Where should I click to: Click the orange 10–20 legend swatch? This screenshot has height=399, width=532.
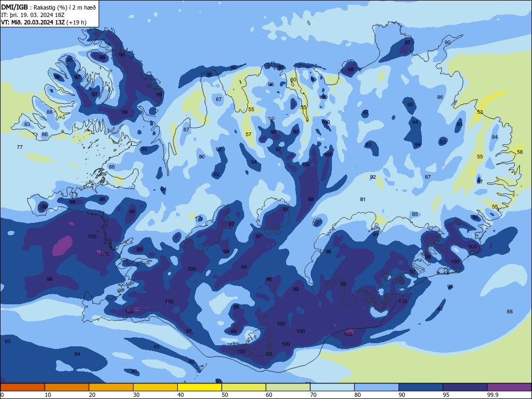pos(67,387)
